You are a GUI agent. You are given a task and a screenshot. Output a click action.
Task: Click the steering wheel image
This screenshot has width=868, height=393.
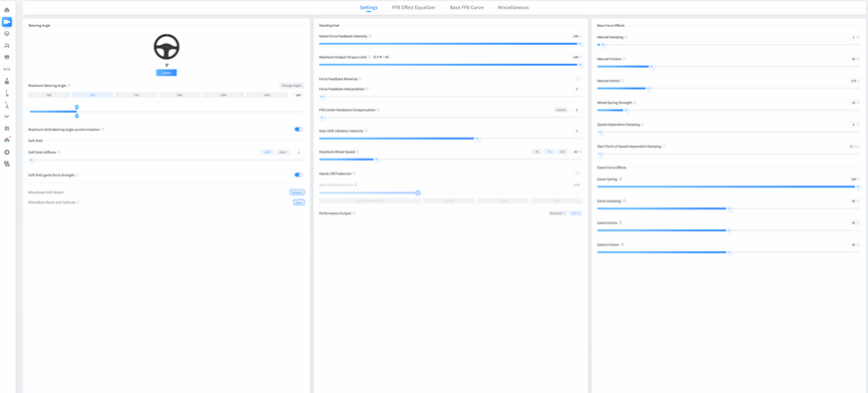point(167,47)
